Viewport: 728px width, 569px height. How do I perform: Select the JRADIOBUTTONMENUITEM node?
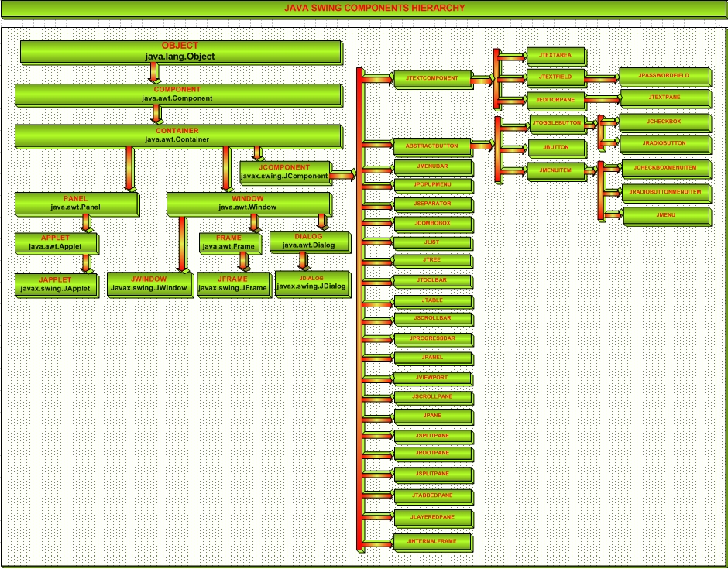(x=665, y=193)
